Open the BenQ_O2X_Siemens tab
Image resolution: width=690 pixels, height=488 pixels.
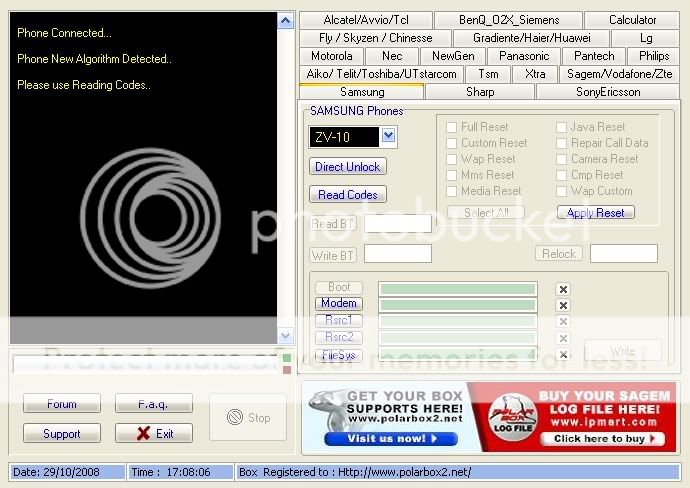tap(509, 20)
